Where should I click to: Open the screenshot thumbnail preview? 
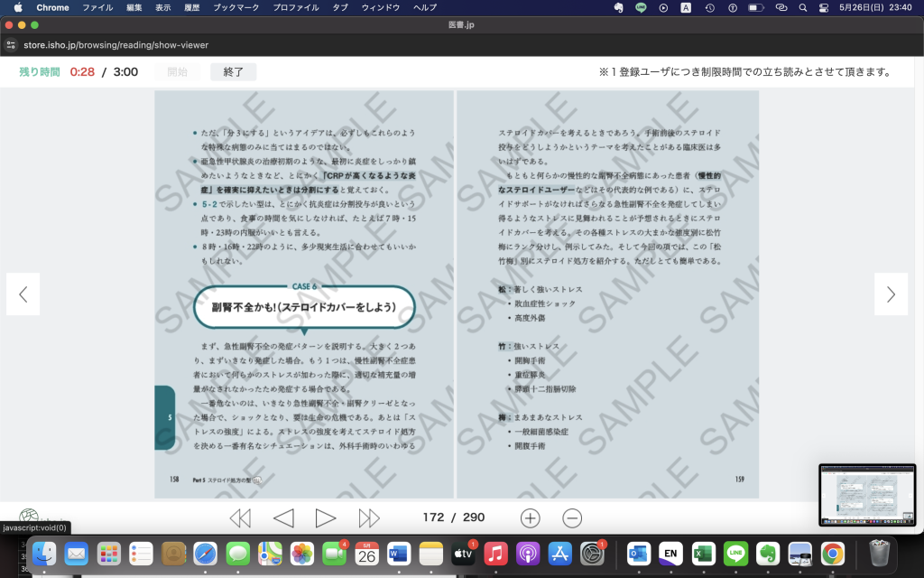click(866, 495)
